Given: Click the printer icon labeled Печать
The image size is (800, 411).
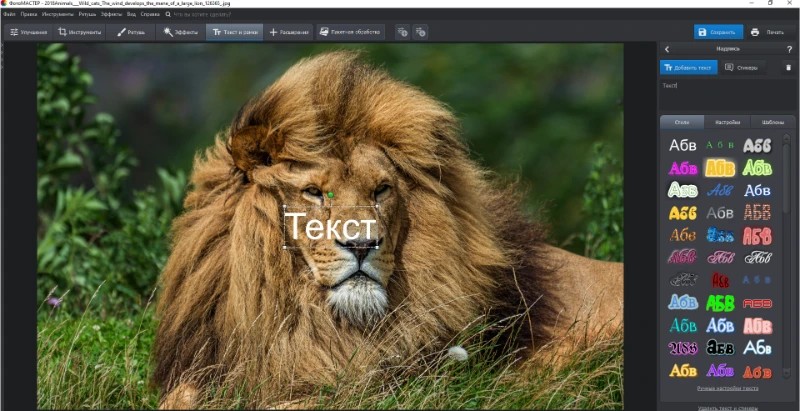Looking at the screenshot, I should [x=768, y=32].
